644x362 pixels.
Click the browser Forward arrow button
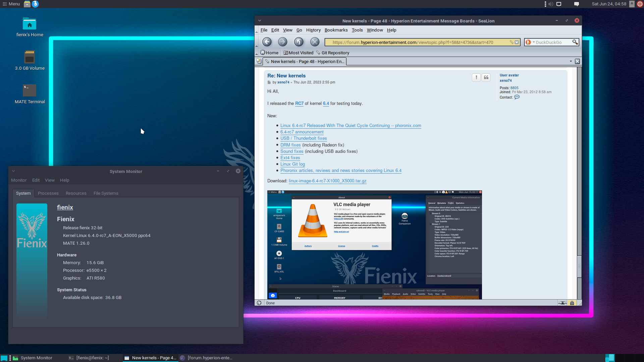coord(282,42)
